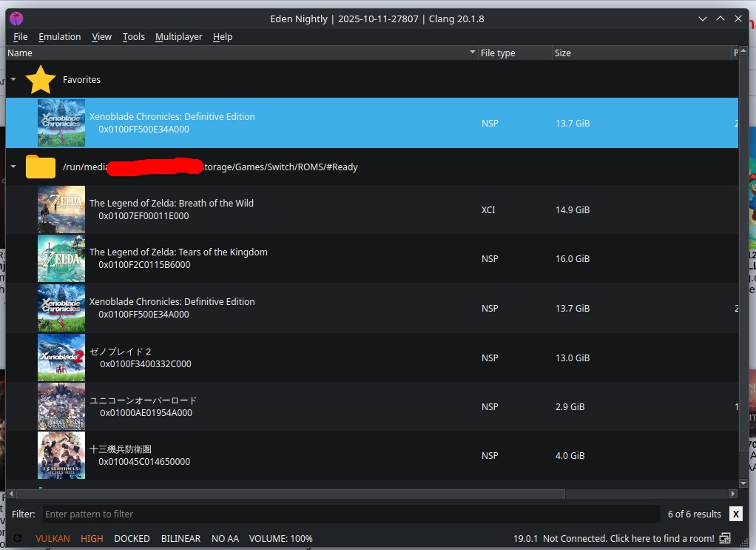
Task: Select the ユニコーンオーバーロード game title
Action: [x=144, y=400]
